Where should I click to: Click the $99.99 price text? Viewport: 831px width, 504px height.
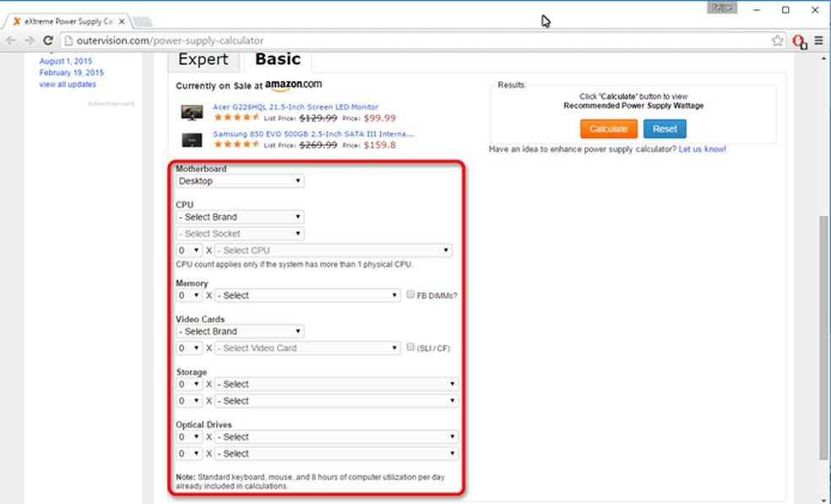[x=379, y=118]
